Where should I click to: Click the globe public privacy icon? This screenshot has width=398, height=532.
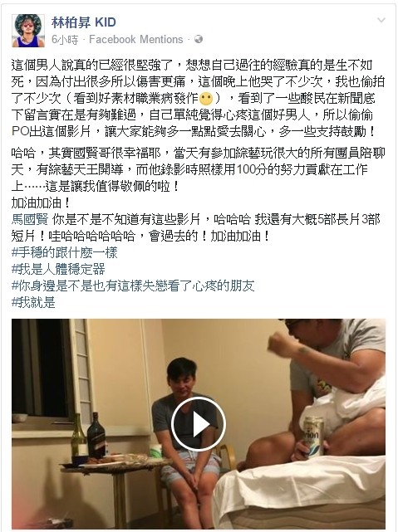click(199, 39)
